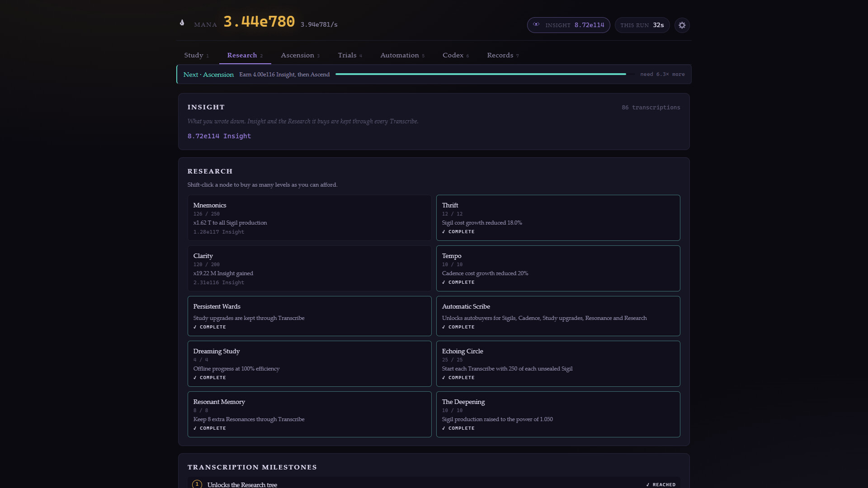This screenshot has height=488, width=868.
Task: Click '126 / 250' Mnemonics level count
Action: tap(207, 214)
